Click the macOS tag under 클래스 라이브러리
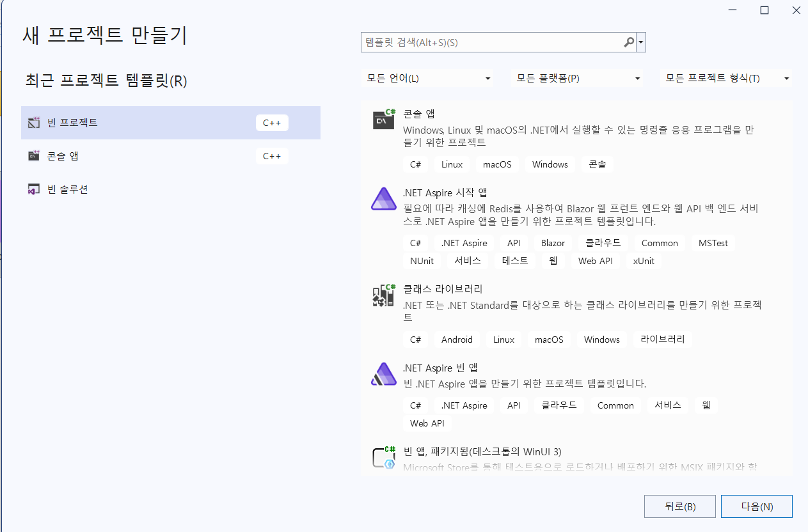The image size is (808, 532). [x=549, y=340]
